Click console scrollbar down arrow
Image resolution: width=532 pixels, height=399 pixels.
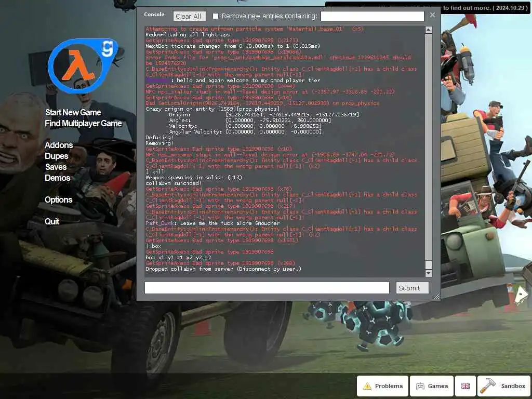429,273
